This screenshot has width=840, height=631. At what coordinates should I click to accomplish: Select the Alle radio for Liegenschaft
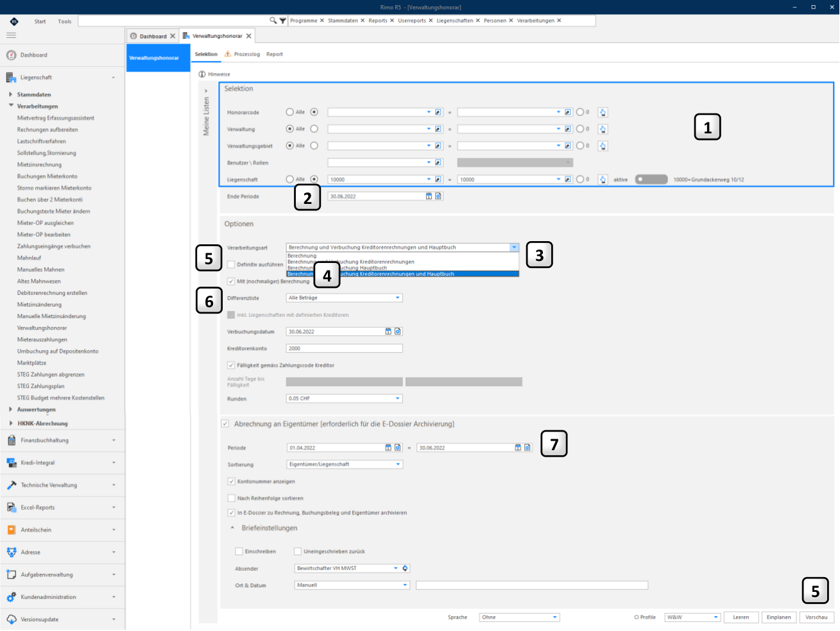[290, 180]
